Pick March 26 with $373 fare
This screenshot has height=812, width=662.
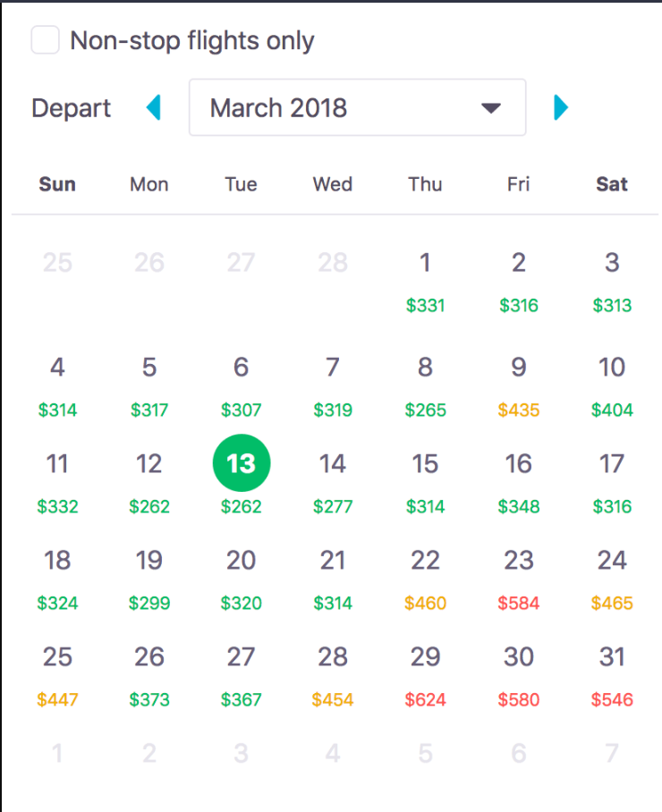pyautogui.click(x=149, y=672)
